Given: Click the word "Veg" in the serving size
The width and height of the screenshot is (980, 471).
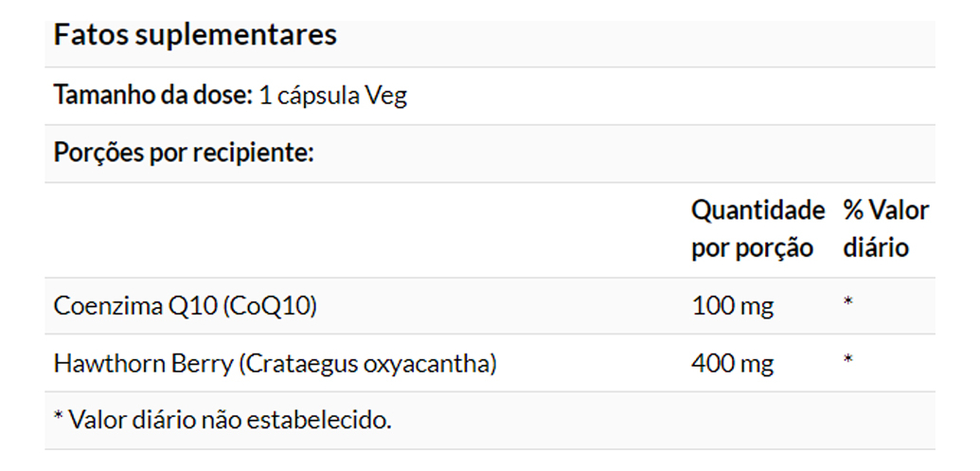Looking at the screenshot, I should [385, 96].
